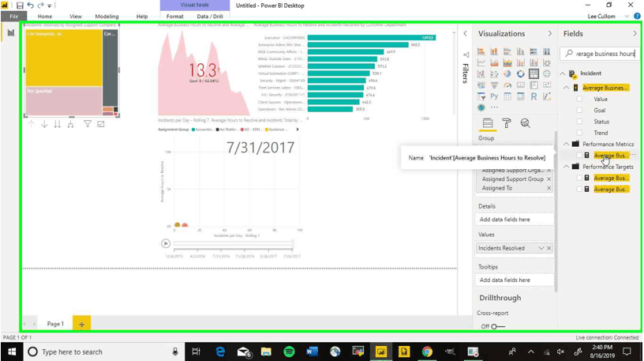Viewport: 644px width, 361px height.
Task: Check the Status field checkbox
Action: point(579,122)
